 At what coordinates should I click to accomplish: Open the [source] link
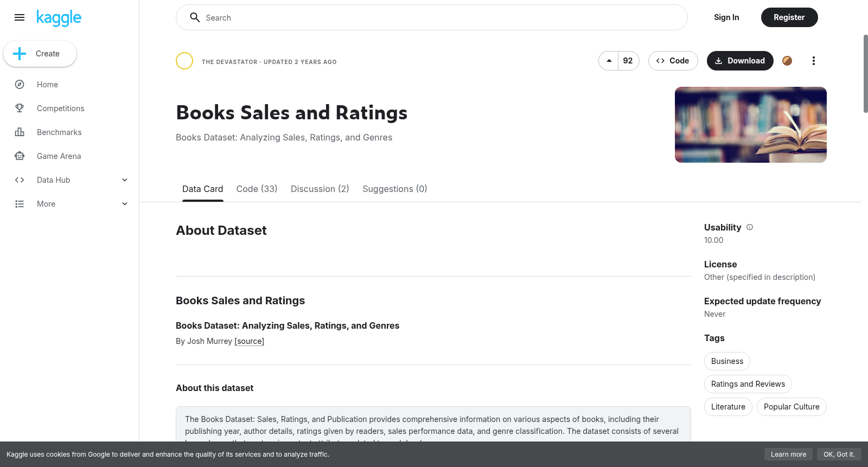pyautogui.click(x=250, y=341)
